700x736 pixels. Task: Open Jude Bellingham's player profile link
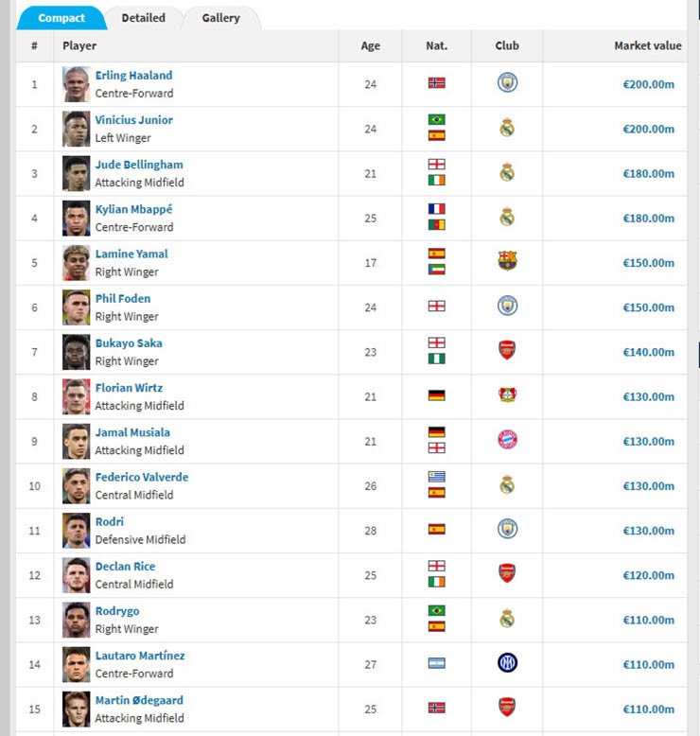[139, 165]
